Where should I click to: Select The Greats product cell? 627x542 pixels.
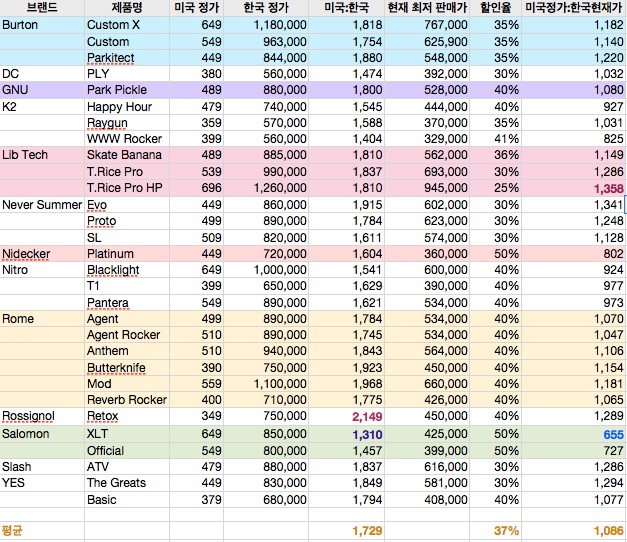click(127, 483)
